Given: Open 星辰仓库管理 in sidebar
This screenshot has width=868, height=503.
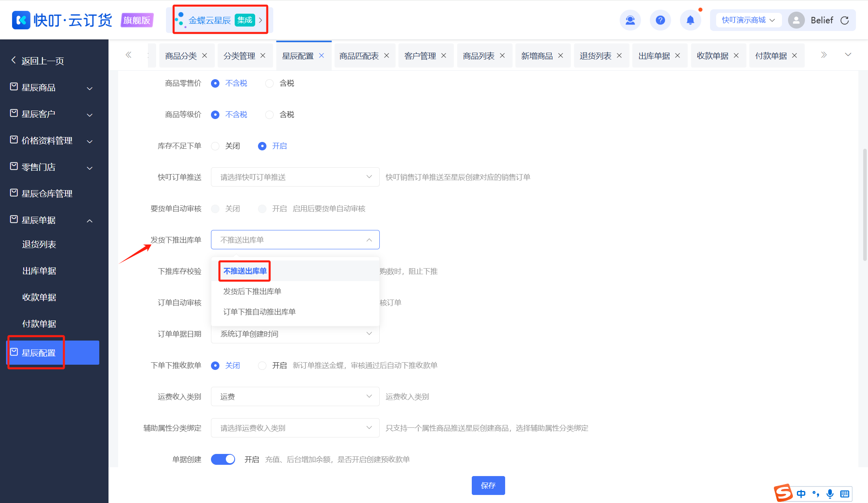Looking at the screenshot, I should point(52,194).
